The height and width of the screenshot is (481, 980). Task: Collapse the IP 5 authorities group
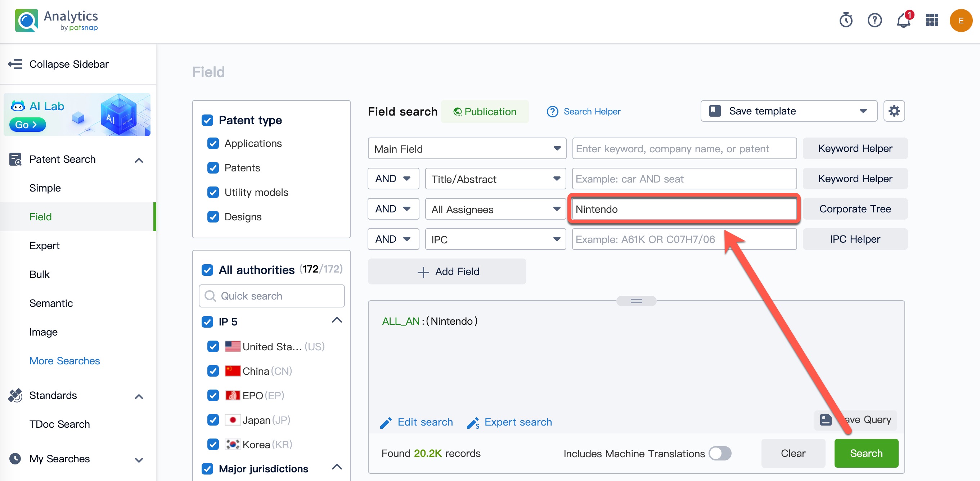(337, 320)
